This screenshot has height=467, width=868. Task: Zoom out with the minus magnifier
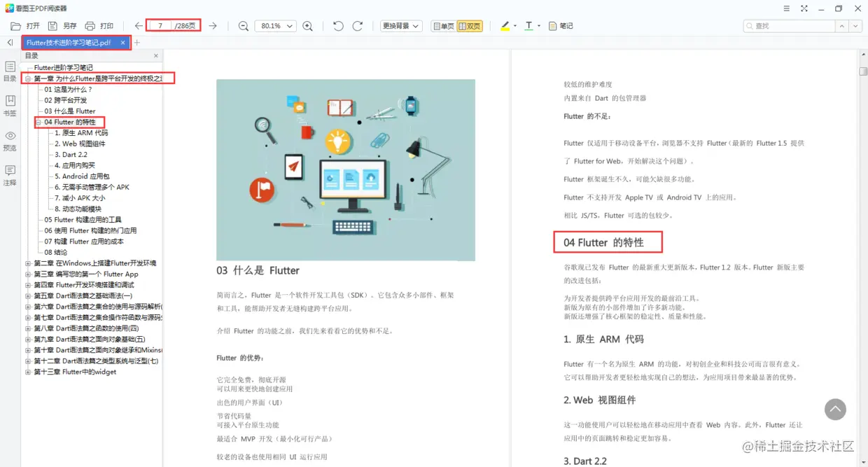[243, 26]
